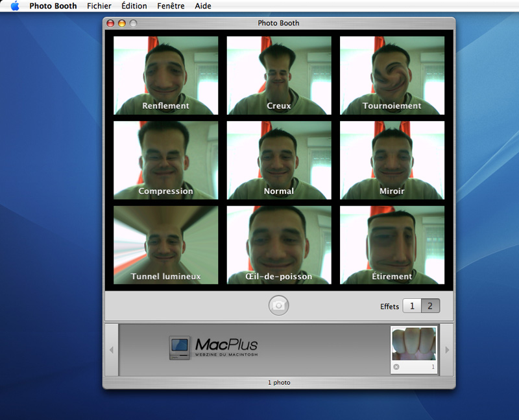The width and height of the screenshot is (519, 420).
Task: Select the Étirement effect preview
Action: coord(392,245)
